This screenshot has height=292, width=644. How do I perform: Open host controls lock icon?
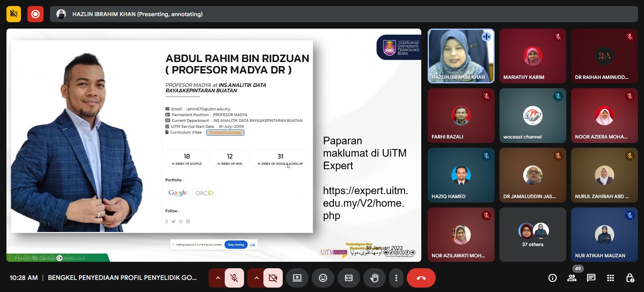(630, 278)
